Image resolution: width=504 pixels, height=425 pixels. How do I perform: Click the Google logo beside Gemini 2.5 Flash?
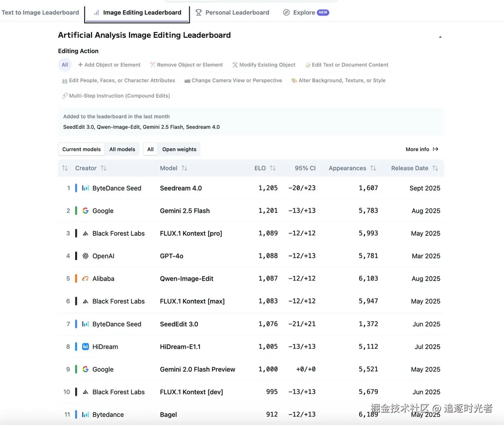pos(85,211)
